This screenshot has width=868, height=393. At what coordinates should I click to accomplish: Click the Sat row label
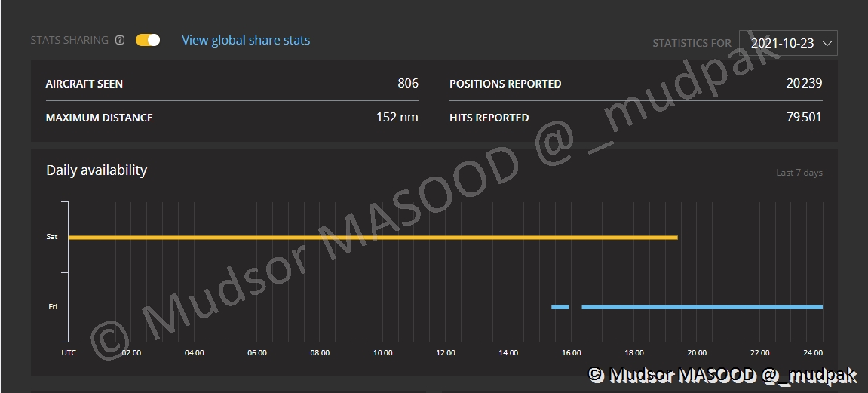pos(52,237)
